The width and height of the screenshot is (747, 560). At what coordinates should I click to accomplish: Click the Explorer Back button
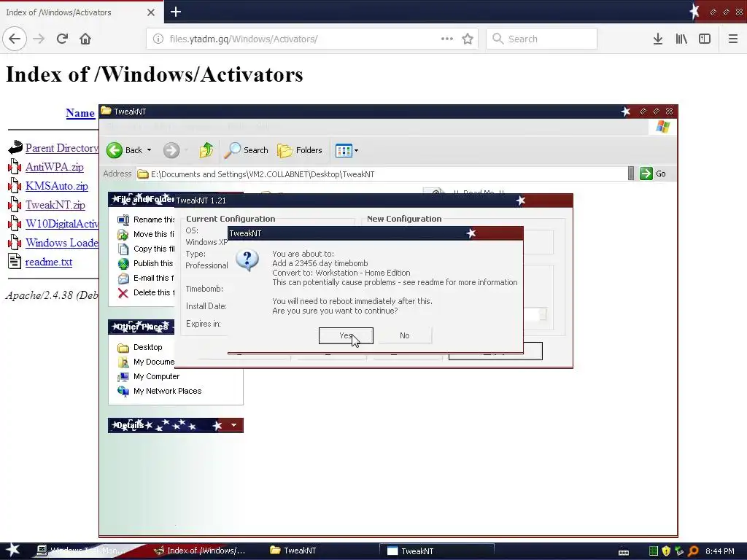coord(124,150)
